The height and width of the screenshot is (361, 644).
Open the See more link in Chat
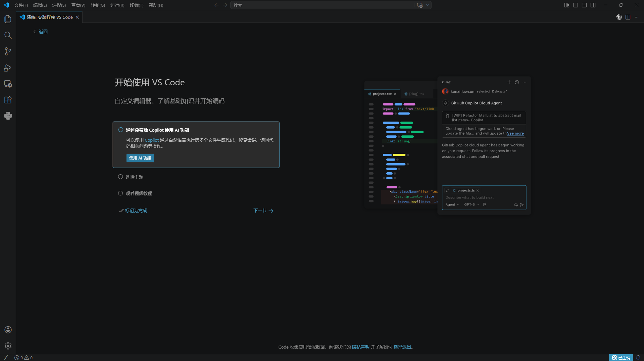515,133
